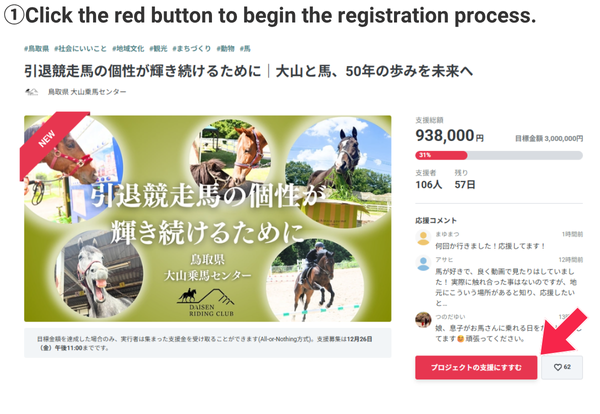
Task: Click つのだゆい's profile photo avatar
Action: pos(423,319)
